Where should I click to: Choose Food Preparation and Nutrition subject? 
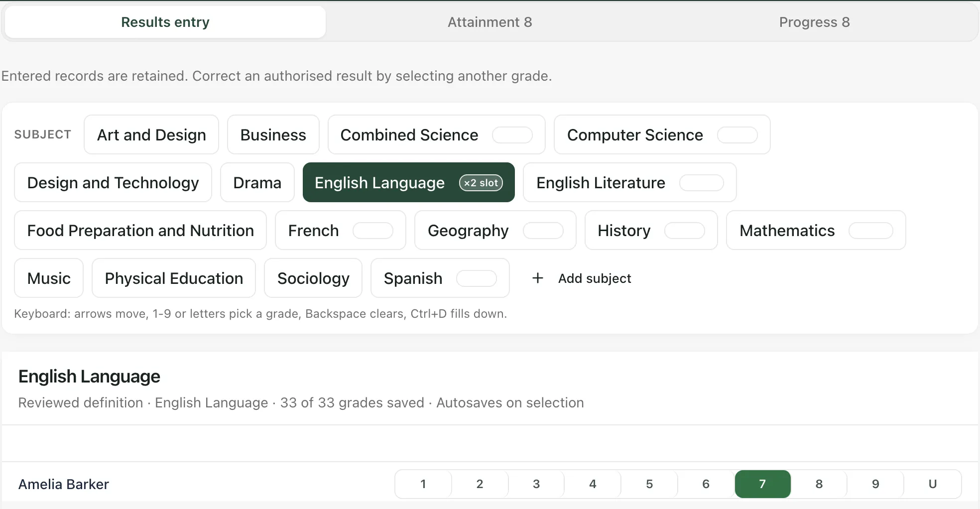click(x=140, y=230)
